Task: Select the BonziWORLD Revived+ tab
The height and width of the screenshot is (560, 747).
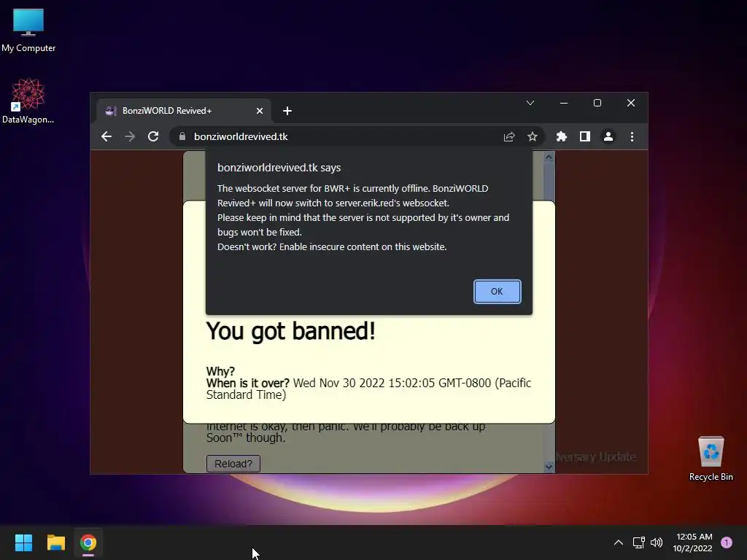Action: (x=184, y=111)
